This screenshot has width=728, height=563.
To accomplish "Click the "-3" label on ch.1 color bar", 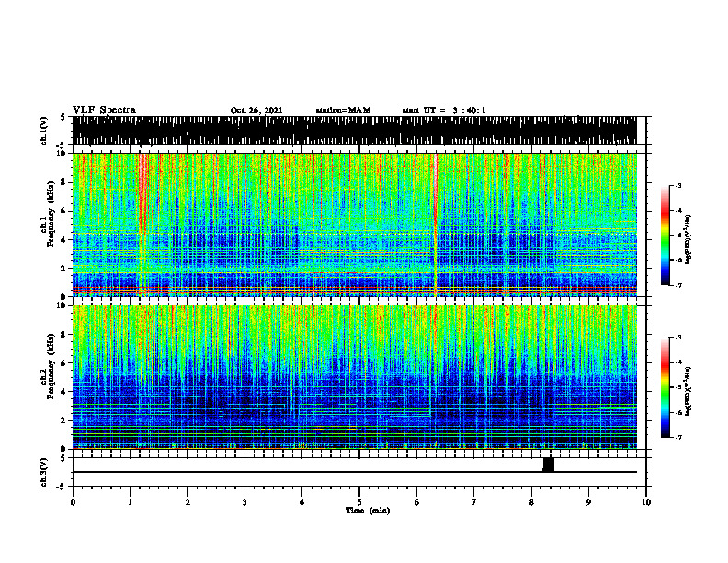I will (x=678, y=186).
